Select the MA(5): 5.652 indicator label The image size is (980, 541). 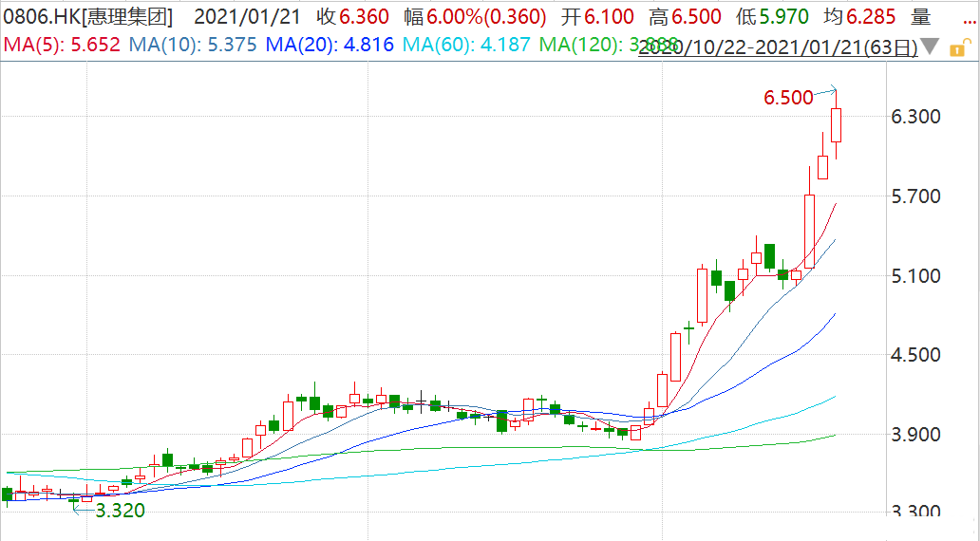point(62,45)
